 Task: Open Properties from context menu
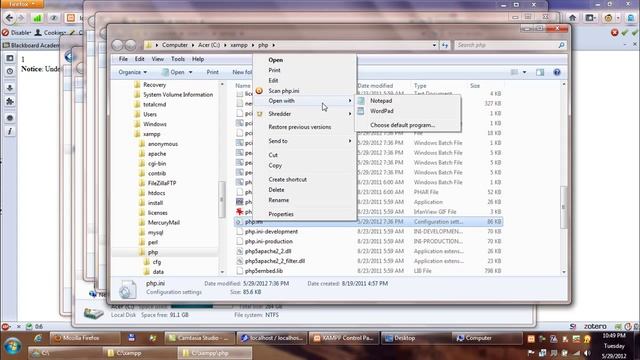[281, 214]
